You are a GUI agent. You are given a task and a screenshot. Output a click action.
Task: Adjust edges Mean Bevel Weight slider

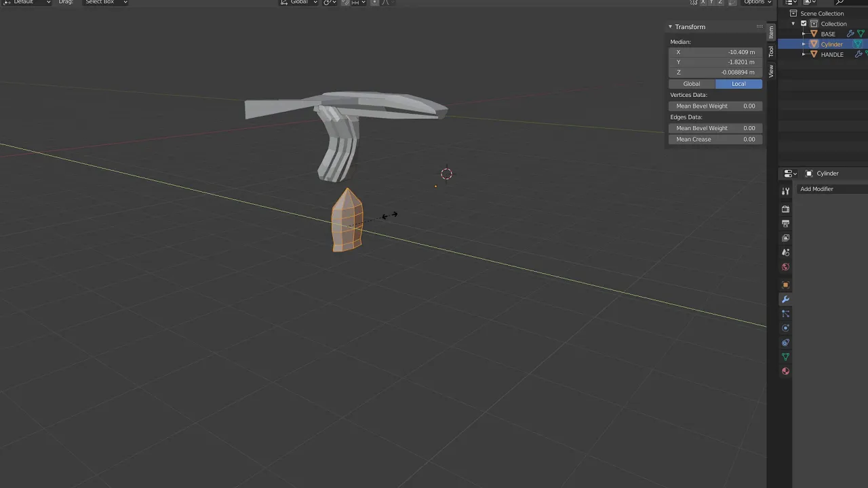pos(715,128)
